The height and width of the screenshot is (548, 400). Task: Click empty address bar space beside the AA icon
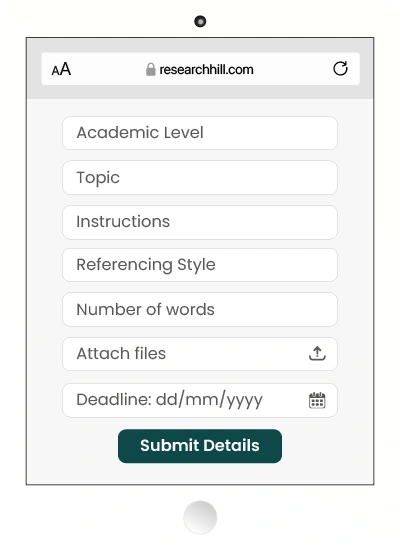point(105,69)
